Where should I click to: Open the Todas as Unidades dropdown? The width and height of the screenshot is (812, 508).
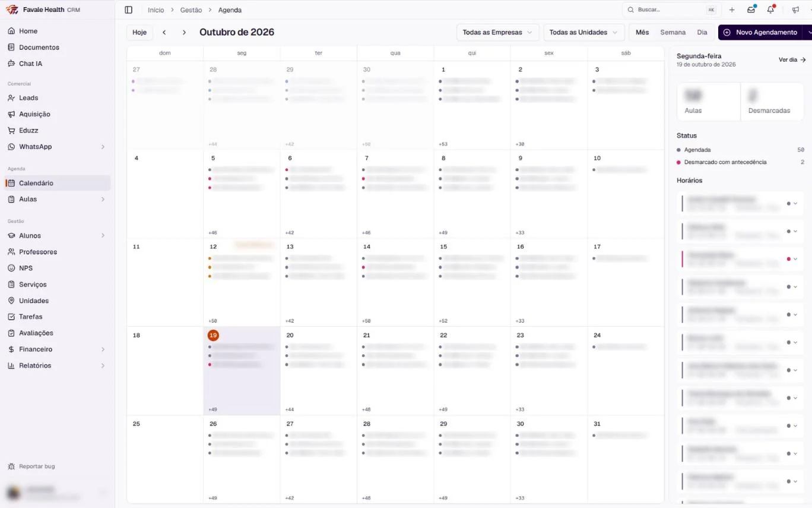584,32
